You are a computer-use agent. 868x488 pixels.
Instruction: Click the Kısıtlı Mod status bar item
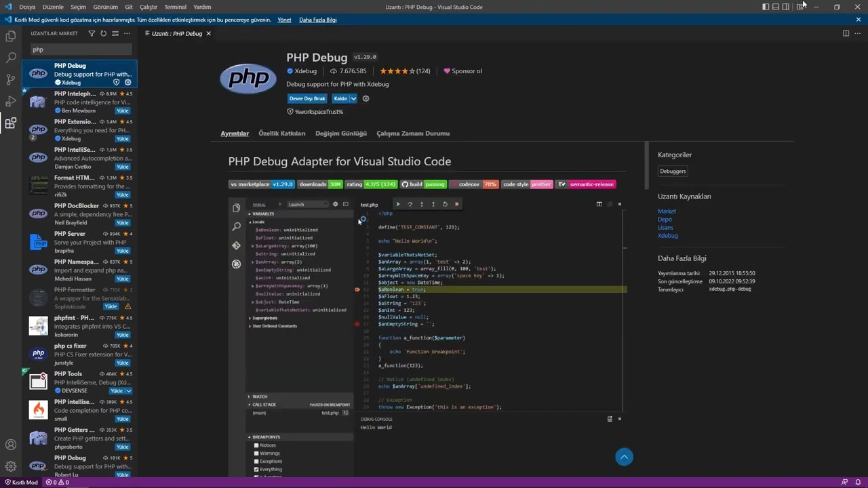point(21,483)
